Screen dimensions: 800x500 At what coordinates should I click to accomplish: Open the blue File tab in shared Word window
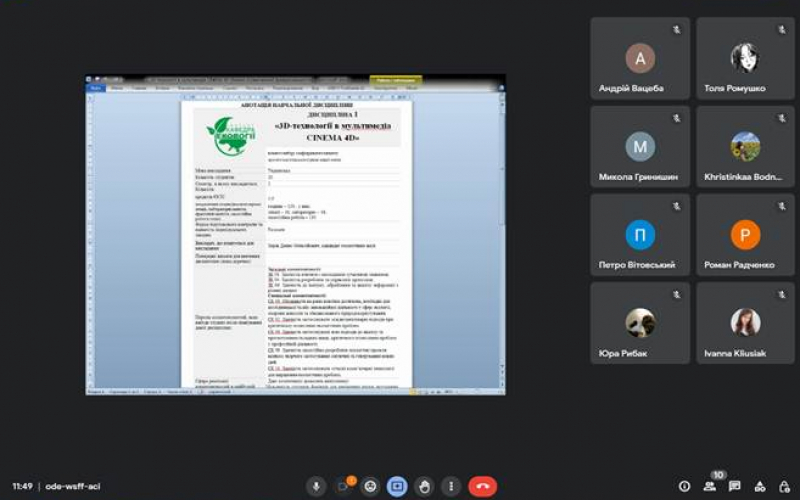coord(96,88)
